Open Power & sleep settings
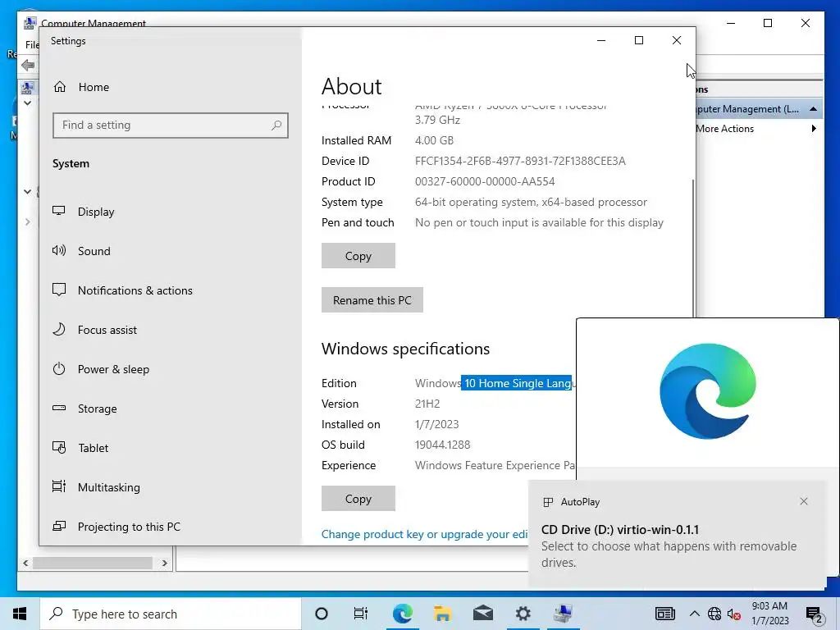Image resolution: width=840 pixels, height=630 pixels. [101, 369]
